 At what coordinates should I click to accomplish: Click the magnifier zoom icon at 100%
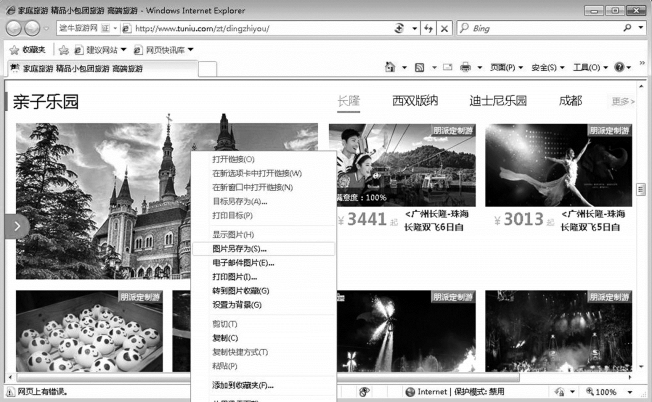(590, 392)
